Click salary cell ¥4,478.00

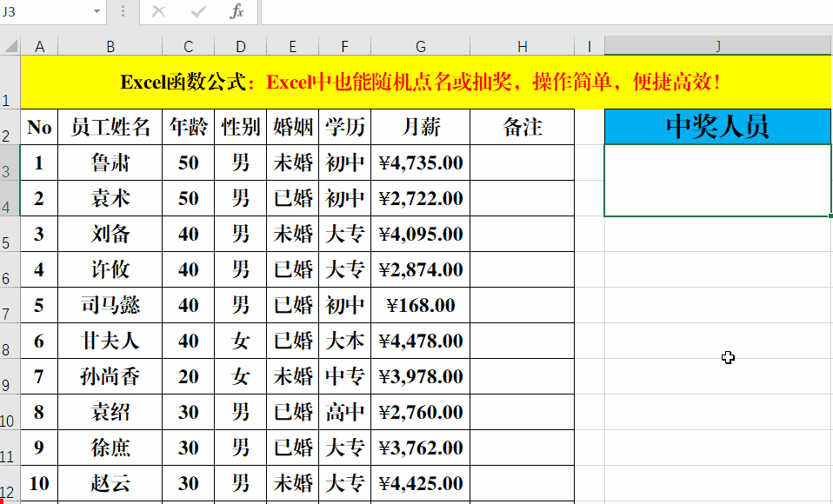tap(420, 341)
